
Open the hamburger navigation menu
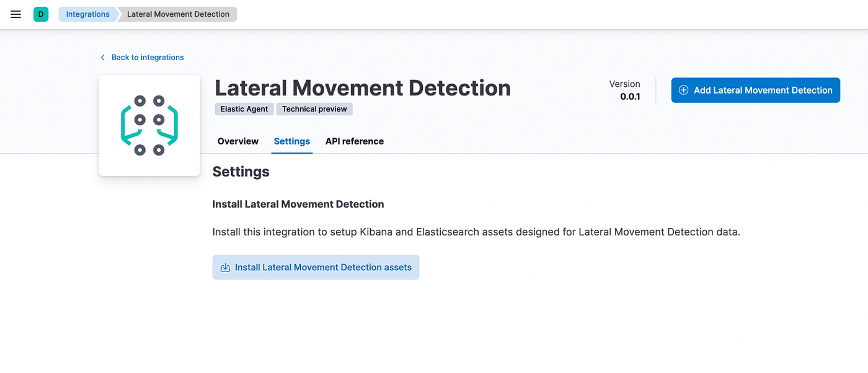tap(16, 14)
